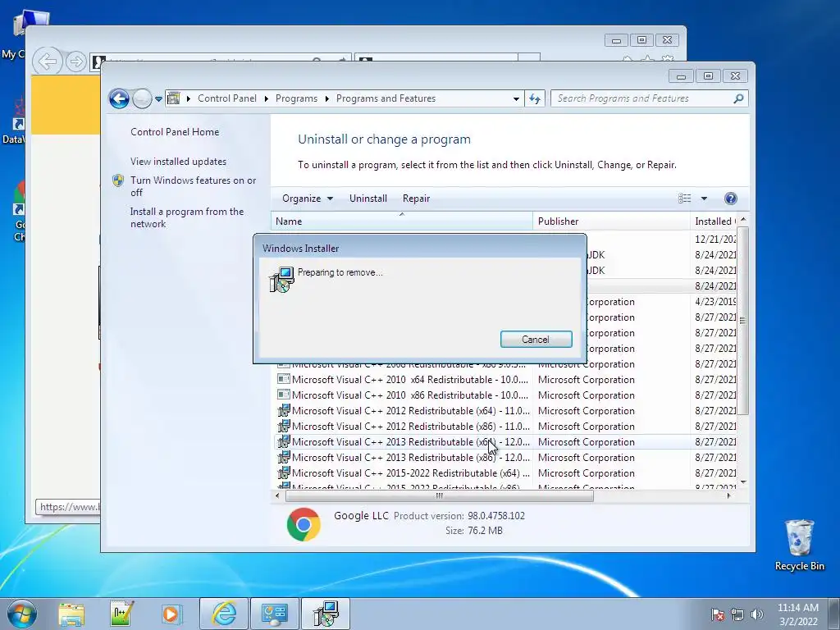Click the horizontal scroll left arrow
Image resolution: width=840 pixels, height=630 pixels.
[x=277, y=495]
